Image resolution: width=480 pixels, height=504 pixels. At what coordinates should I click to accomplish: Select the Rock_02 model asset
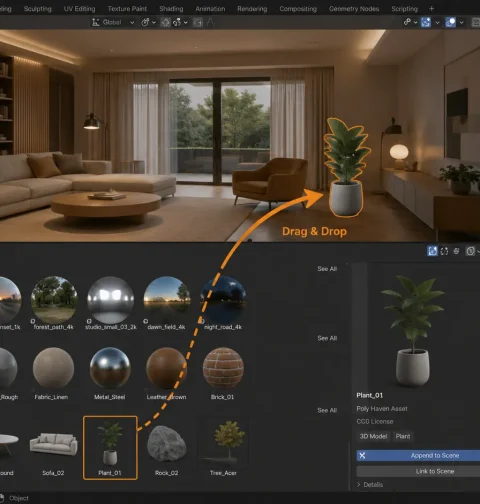[x=166, y=444]
